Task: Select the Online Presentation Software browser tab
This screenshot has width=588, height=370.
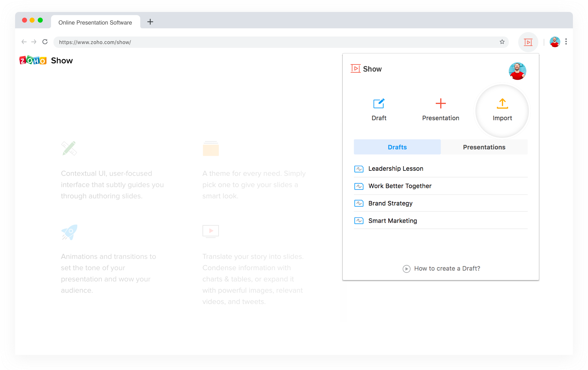Action: click(x=95, y=22)
